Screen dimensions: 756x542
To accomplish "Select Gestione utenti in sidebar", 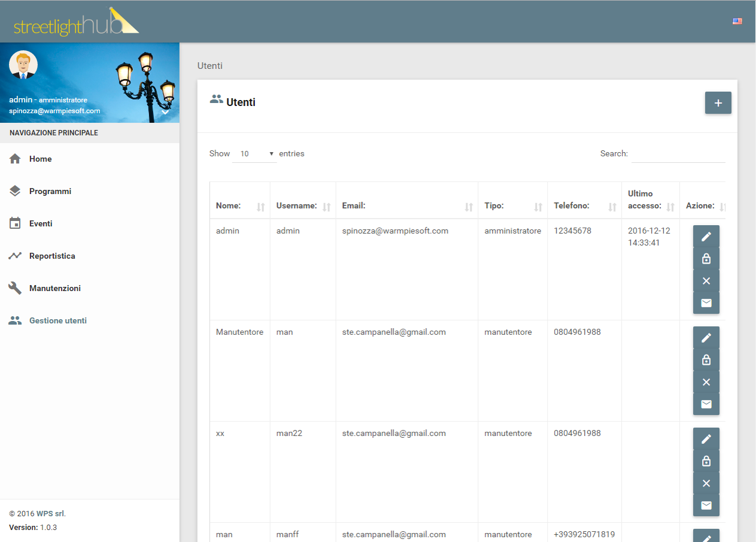I will [90, 320].
